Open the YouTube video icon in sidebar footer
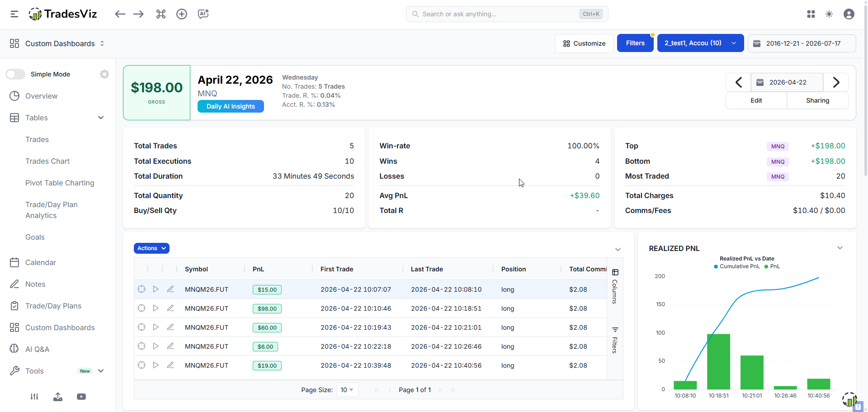Screen dimensions: 868x412 [81, 397]
